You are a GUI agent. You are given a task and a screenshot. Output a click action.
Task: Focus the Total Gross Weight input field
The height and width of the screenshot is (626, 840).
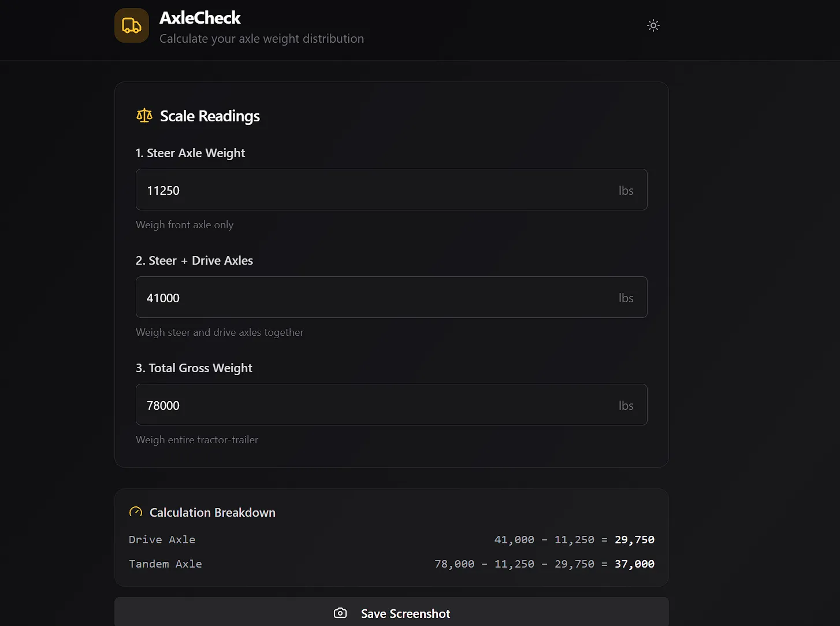click(376, 405)
